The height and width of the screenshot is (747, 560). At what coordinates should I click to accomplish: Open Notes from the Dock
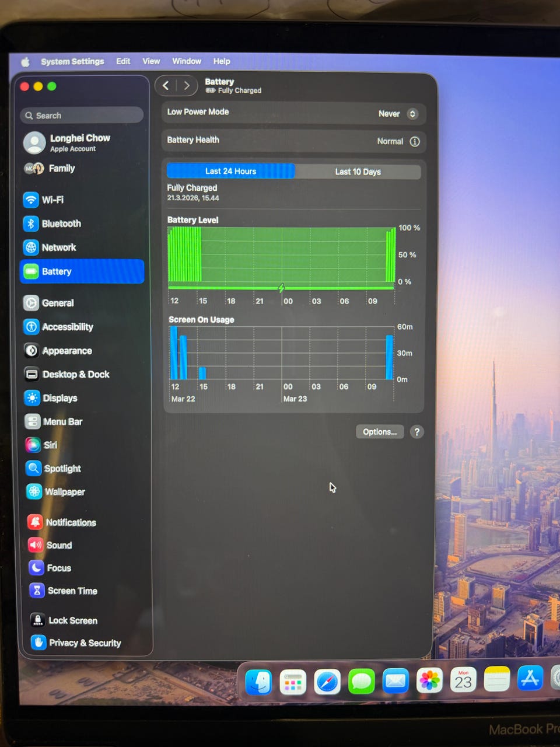point(497,679)
